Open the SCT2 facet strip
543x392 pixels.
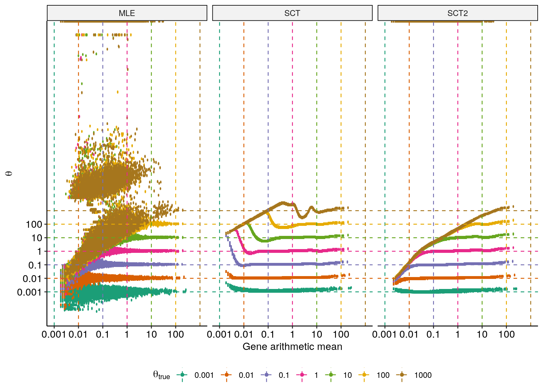(x=458, y=13)
